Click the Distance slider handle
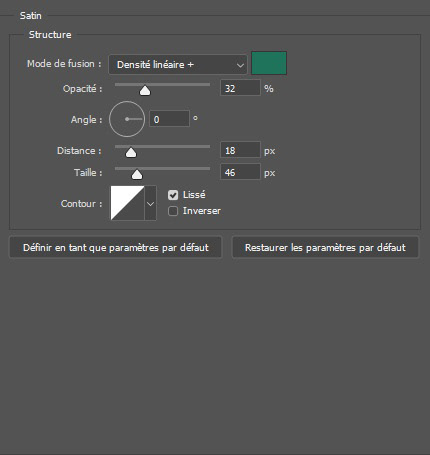 (x=131, y=152)
